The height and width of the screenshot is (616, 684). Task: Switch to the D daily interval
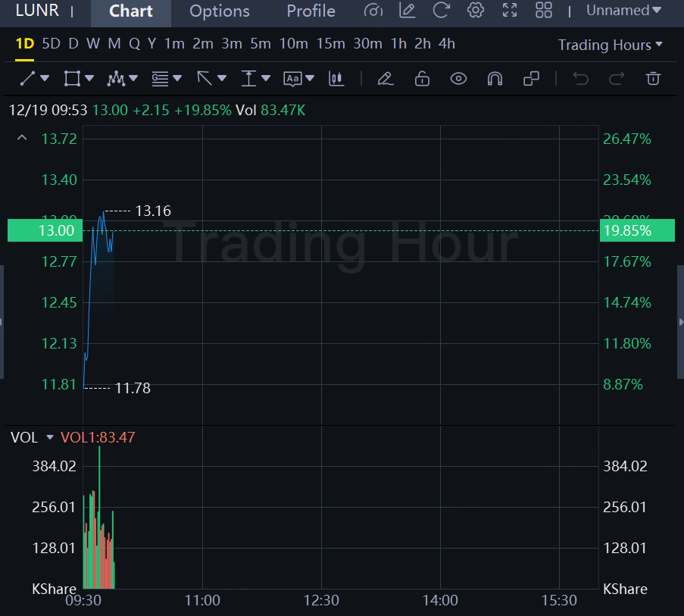click(x=73, y=44)
